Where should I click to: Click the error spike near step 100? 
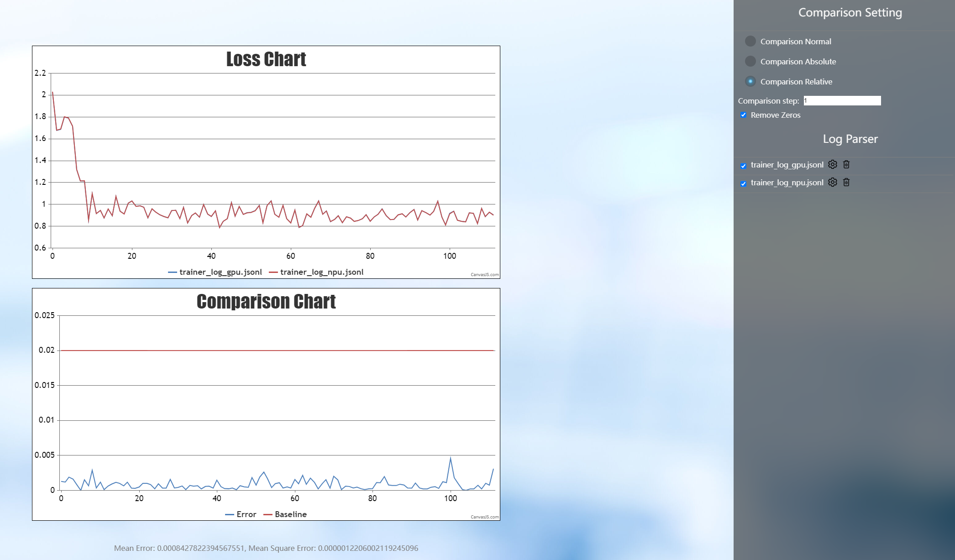(451, 458)
